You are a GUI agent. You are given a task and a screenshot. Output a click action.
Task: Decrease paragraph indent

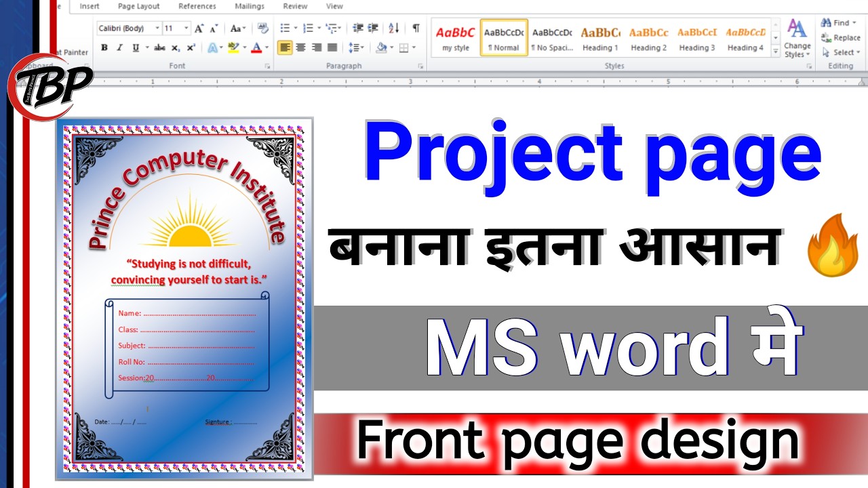(358, 28)
